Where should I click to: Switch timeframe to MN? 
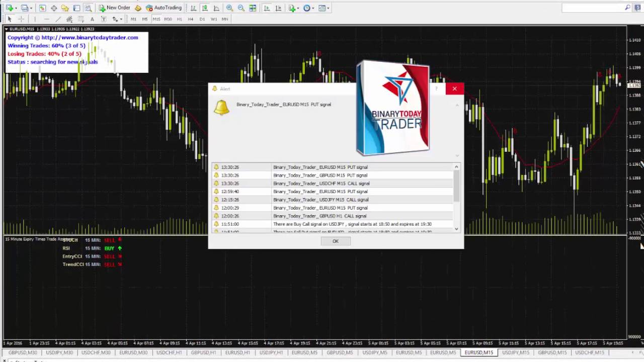tap(225, 19)
